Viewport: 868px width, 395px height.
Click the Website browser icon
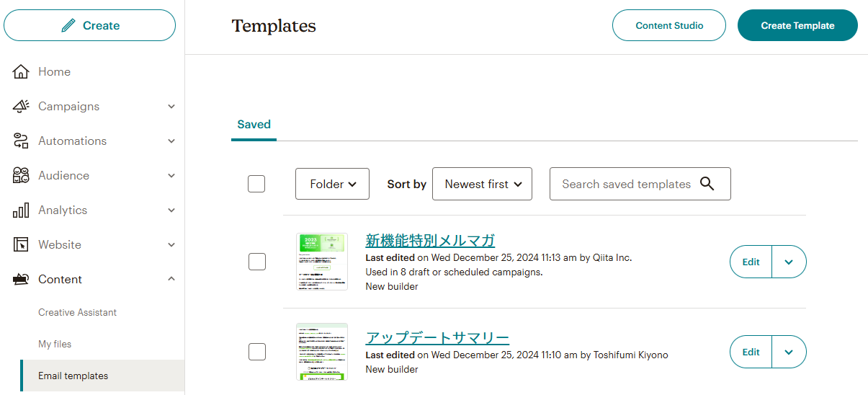tap(21, 244)
